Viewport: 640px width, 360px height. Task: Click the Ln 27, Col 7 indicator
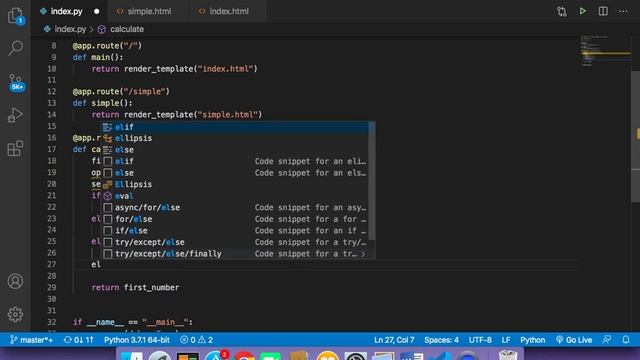tap(394, 340)
